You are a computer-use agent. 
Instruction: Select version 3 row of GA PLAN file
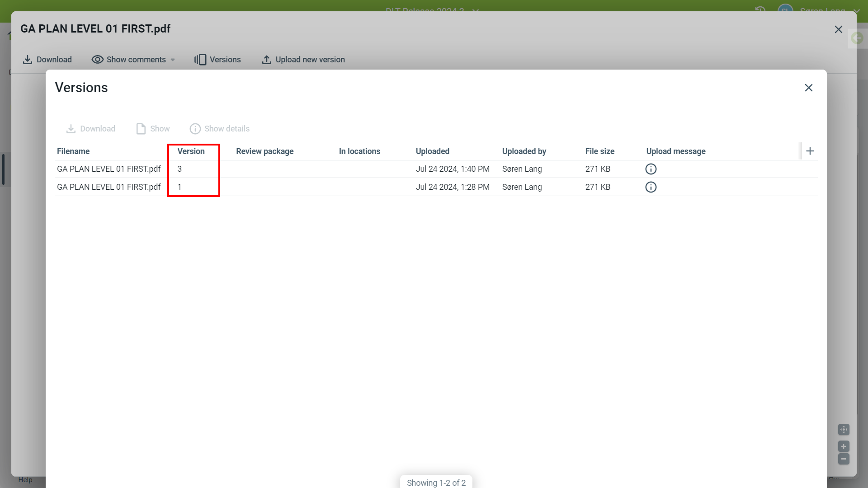coord(108,169)
